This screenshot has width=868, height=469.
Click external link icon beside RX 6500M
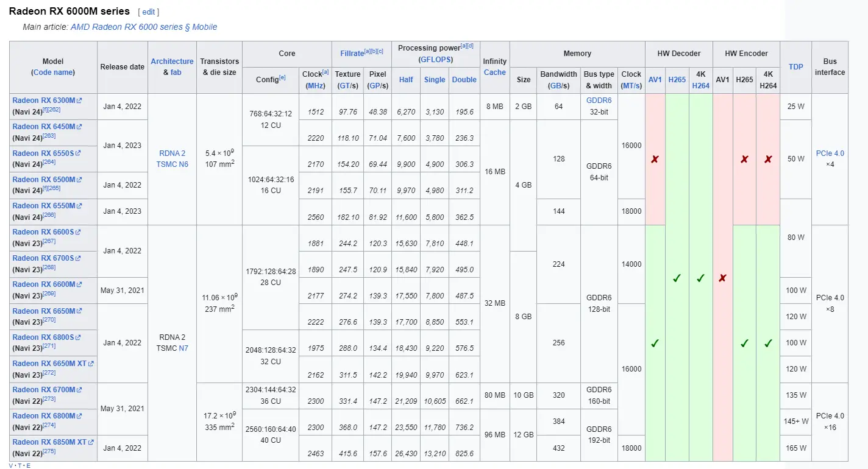pos(79,180)
